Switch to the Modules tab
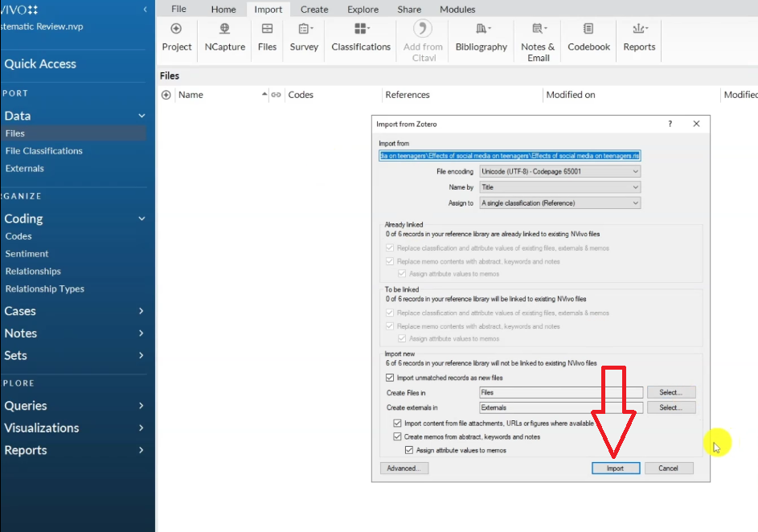 tap(457, 9)
